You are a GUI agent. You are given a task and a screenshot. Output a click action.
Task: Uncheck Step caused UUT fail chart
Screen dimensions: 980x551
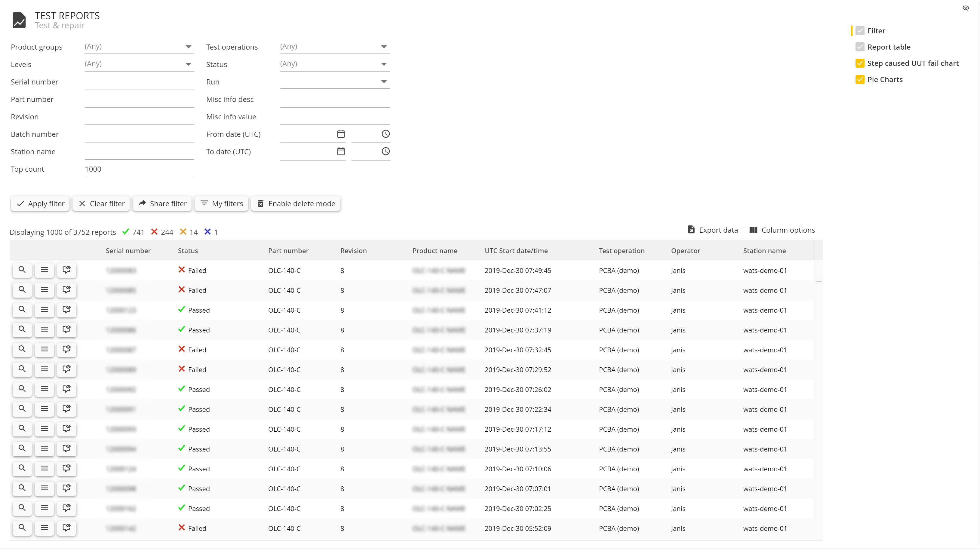tap(860, 63)
